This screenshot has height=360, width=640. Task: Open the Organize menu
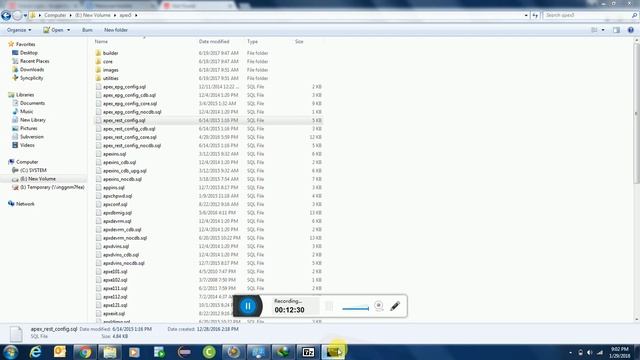pos(19,30)
